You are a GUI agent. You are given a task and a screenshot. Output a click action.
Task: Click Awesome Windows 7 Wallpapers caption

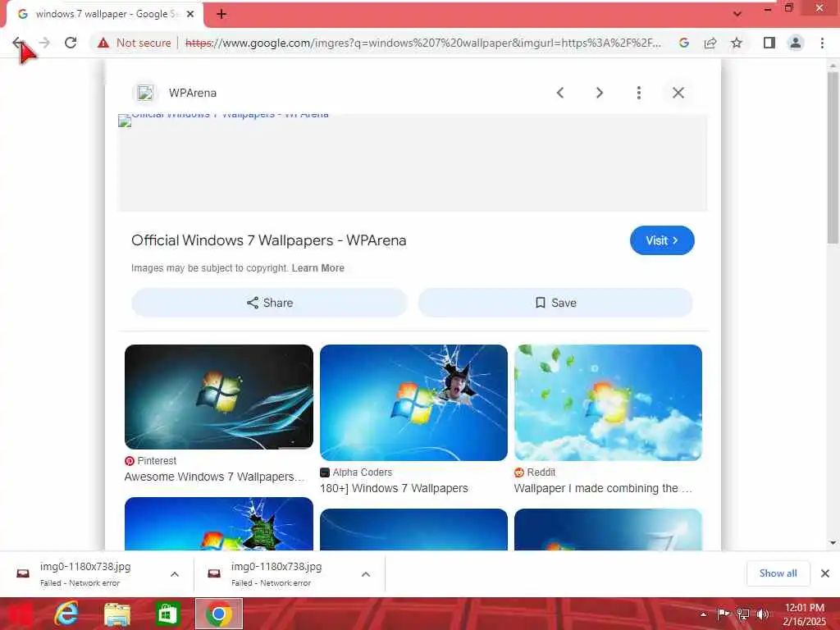(214, 477)
